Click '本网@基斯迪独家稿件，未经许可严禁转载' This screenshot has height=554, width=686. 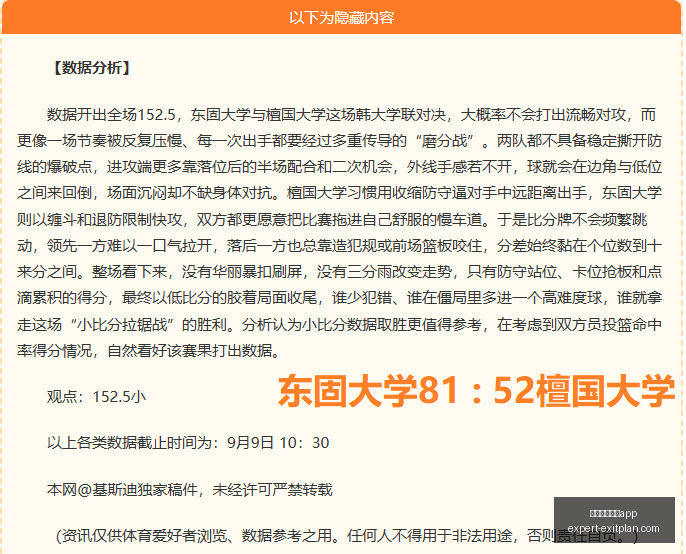tap(190, 490)
